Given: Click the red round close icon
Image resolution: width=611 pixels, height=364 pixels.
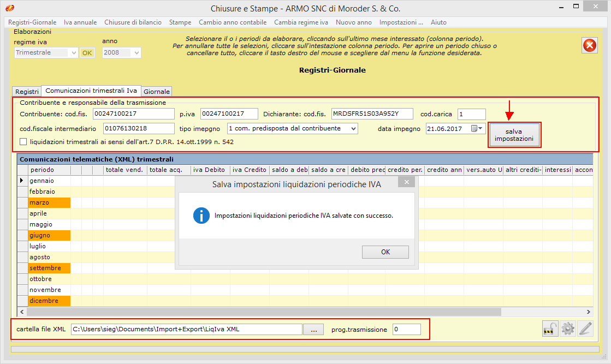Looking at the screenshot, I should (x=590, y=46).
